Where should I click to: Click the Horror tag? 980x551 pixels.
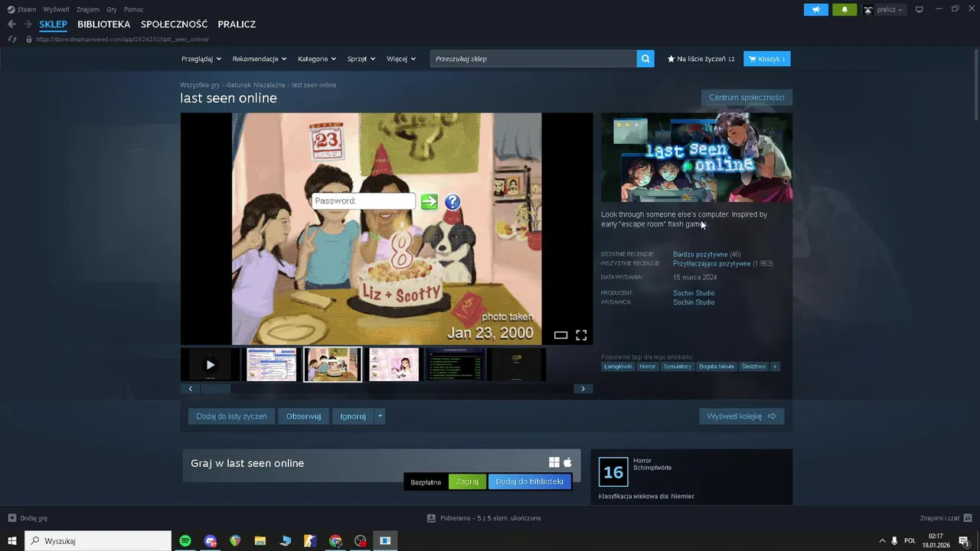click(648, 367)
